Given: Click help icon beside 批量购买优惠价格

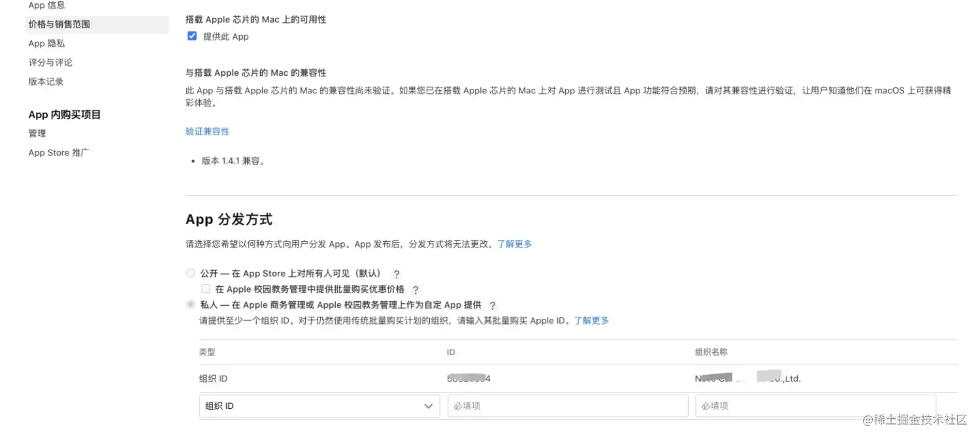Looking at the screenshot, I should tap(415, 289).
